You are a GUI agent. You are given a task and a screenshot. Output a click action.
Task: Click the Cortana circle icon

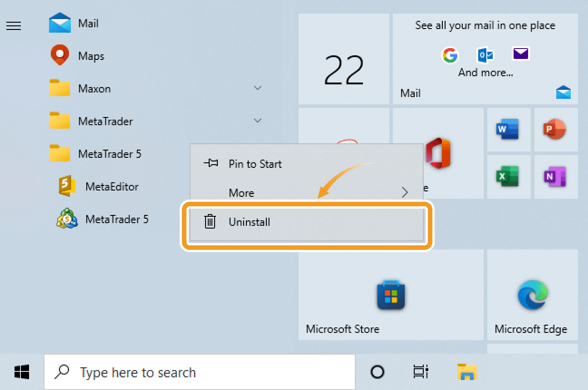tap(377, 372)
